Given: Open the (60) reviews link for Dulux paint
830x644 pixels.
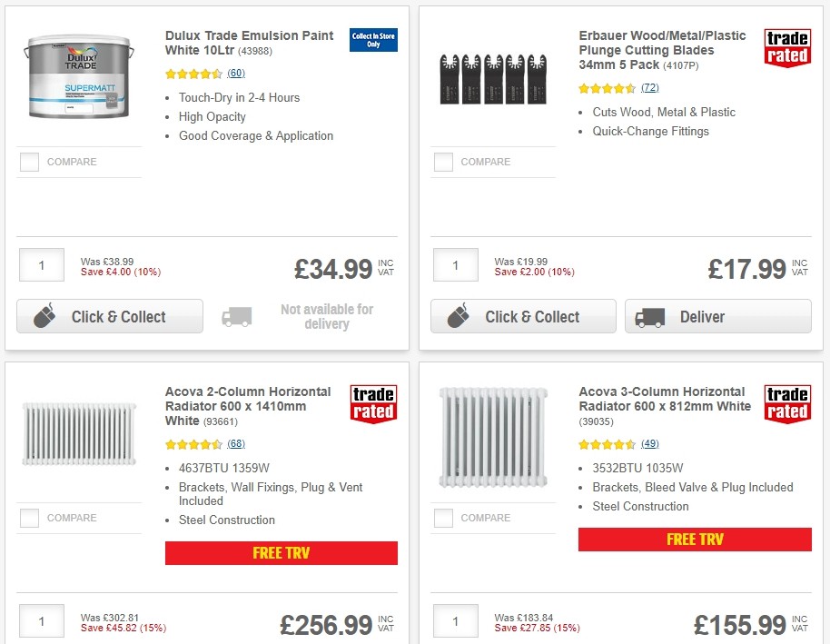Looking at the screenshot, I should [x=236, y=74].
